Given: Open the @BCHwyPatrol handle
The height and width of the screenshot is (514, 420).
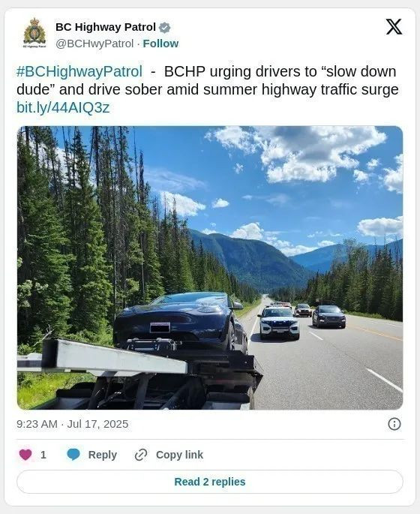Looking at the screenshot, I should (94, 44).
